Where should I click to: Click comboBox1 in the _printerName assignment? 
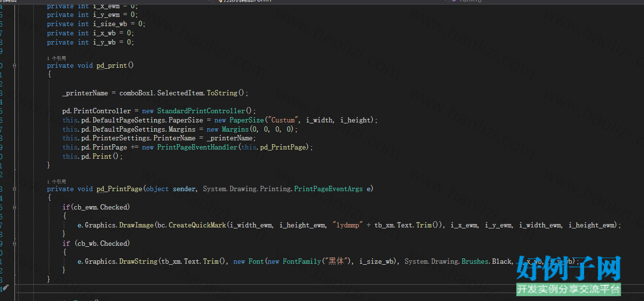click(x=136, y=93)
